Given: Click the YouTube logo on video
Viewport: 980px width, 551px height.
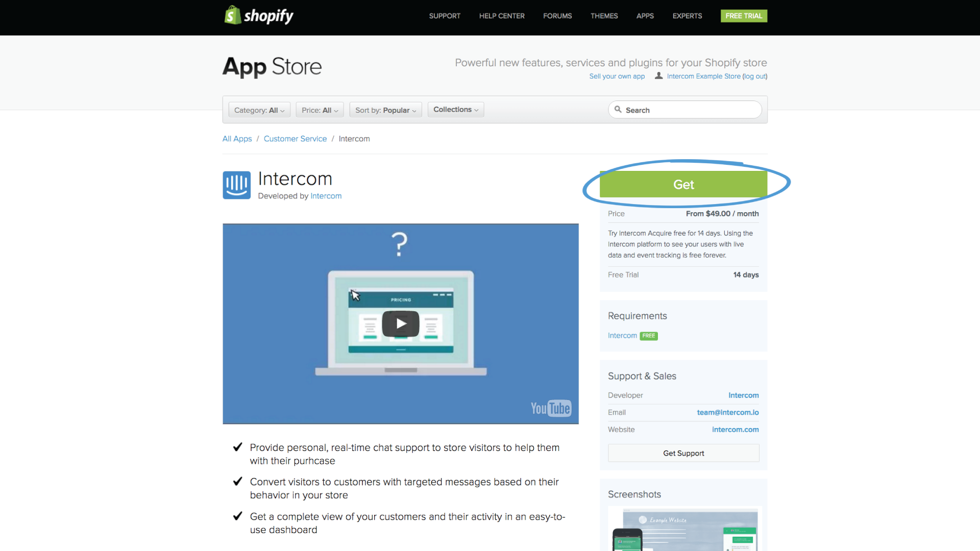Looking at the screenshot, I should (x=550, y=408).
